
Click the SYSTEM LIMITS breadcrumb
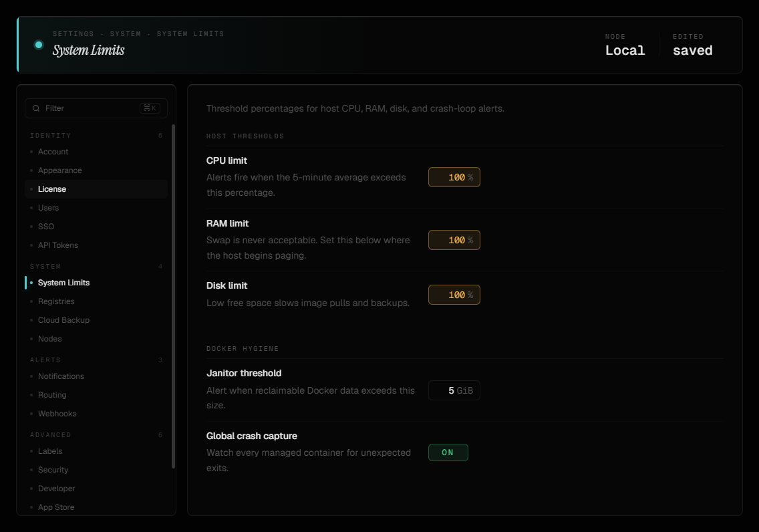[x=190, y=34]
